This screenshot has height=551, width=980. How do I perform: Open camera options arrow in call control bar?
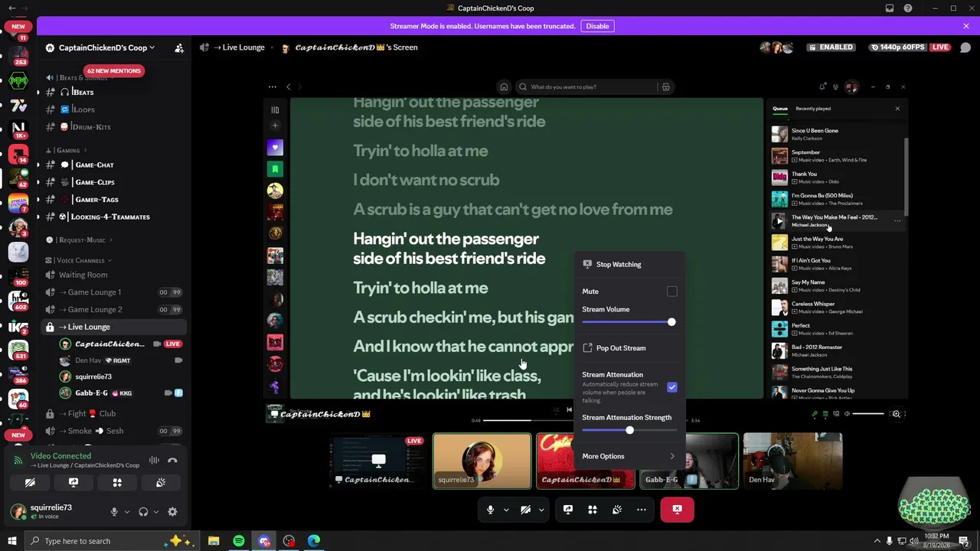541,510
